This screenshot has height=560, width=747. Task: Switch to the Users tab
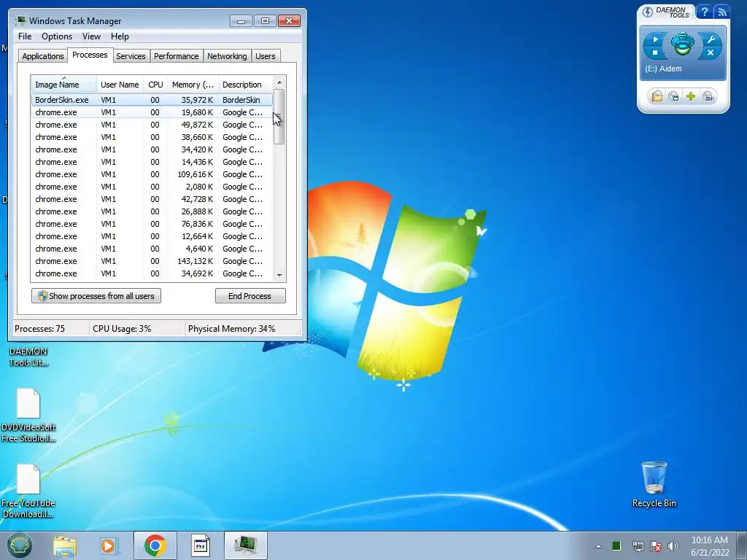pyautogui.click(x=265, y=56)
